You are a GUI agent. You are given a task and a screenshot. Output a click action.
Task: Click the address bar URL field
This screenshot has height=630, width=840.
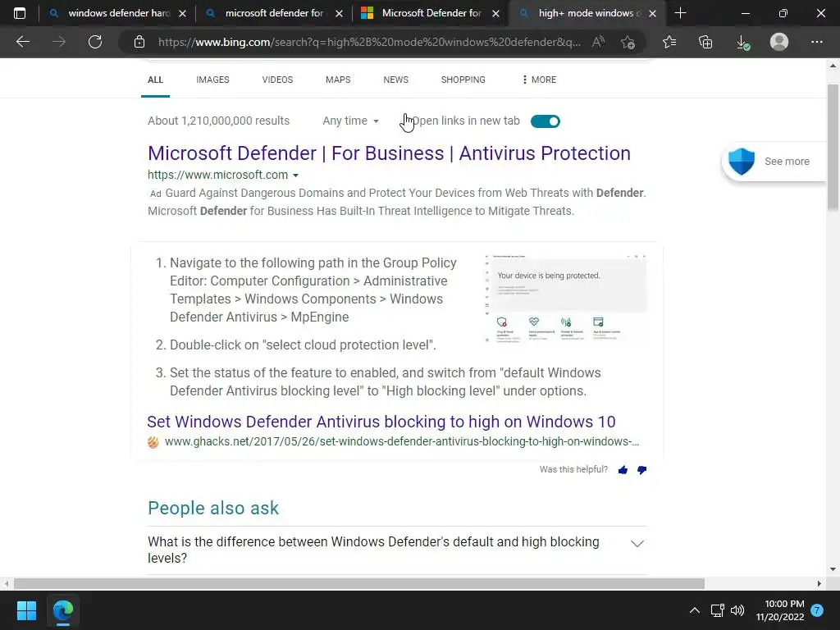click(370, 42)
